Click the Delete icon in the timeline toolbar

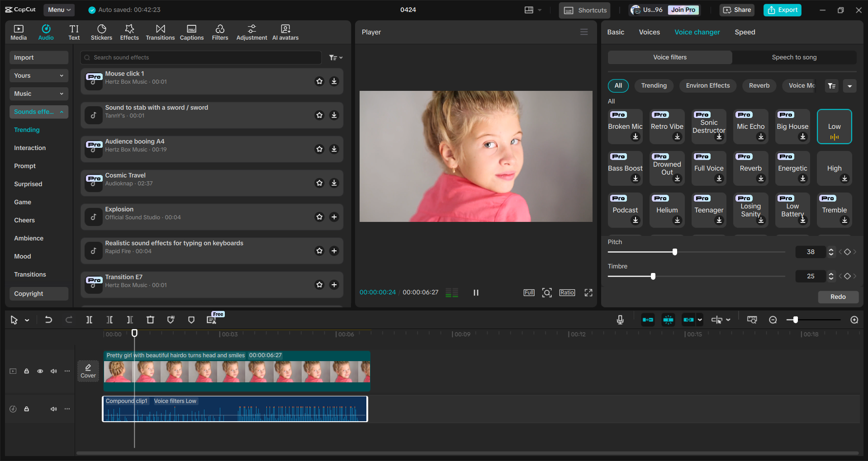[x=150, y=320]
